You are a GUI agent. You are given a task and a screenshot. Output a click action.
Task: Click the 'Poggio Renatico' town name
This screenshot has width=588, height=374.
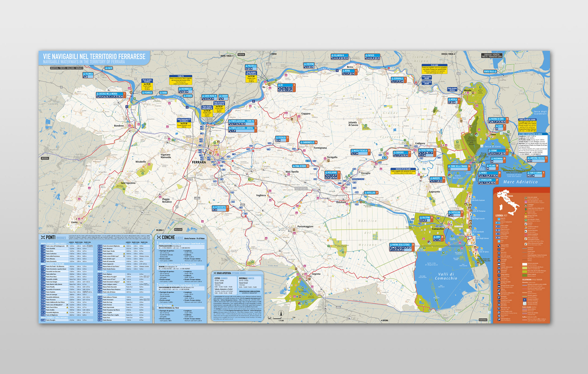click(x=167, y=200)
